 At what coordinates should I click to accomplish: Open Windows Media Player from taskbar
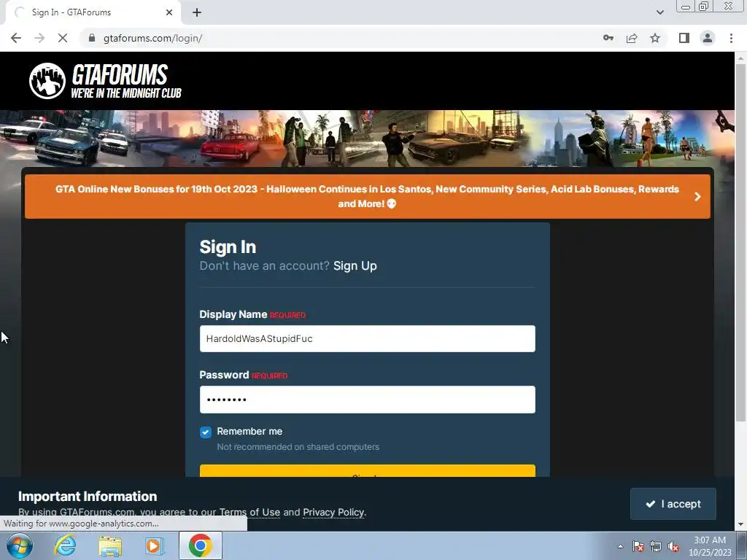click(153, 545)
